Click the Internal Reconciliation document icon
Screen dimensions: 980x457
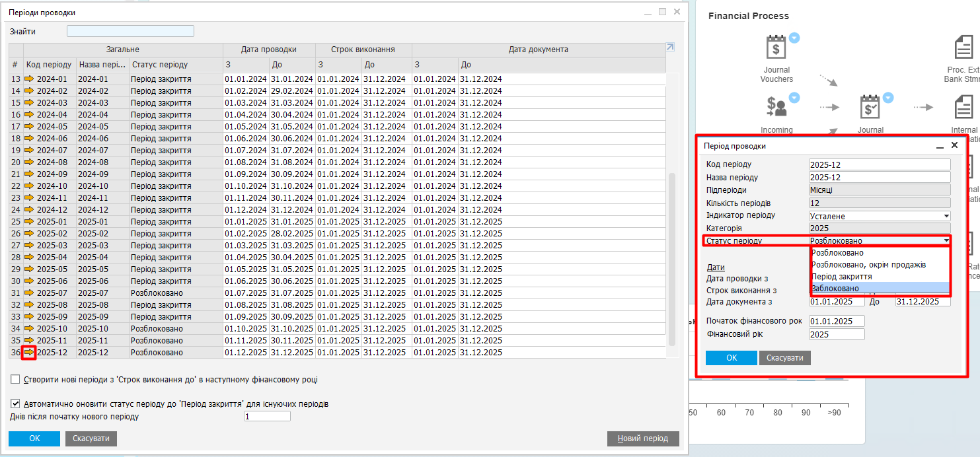coord(964,108)
